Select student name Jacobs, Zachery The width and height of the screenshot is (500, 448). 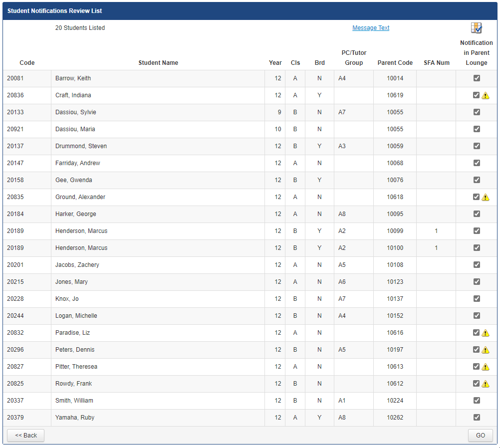click(77, 265)
